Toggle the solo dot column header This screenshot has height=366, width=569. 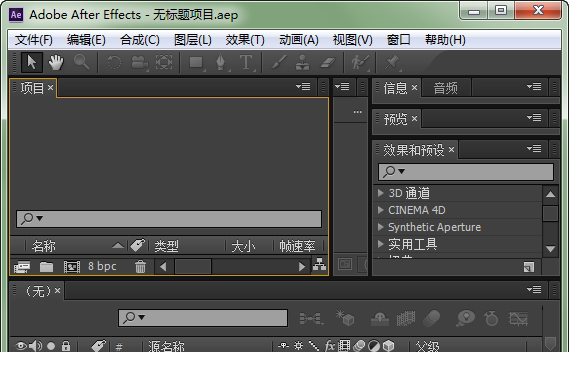click(x=51, y=346)
